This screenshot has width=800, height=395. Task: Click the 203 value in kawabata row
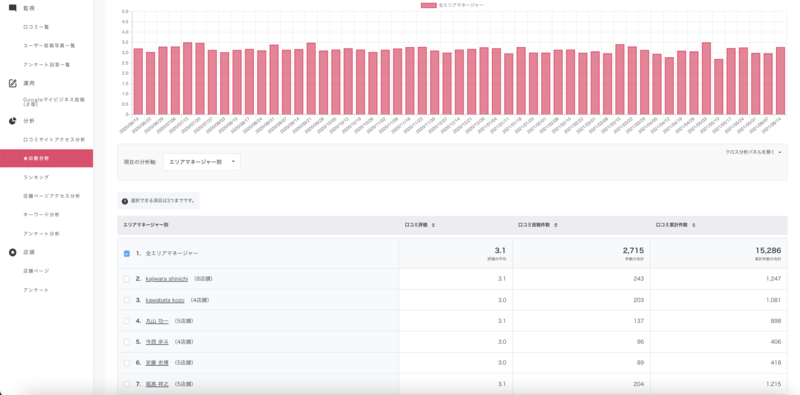tap(639, 300)
